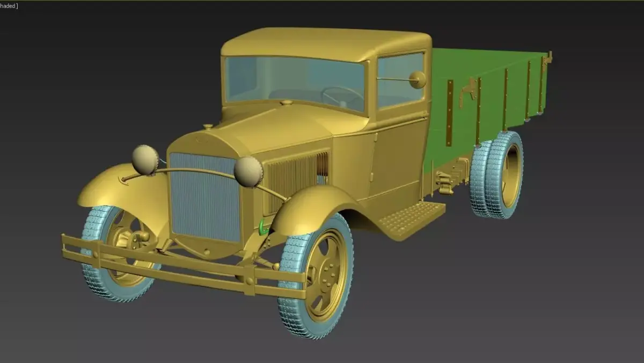Viewport: 644px width, 363px height.
Task: Select the truck's front double-bar bumper
Action: tap(184, 266)
